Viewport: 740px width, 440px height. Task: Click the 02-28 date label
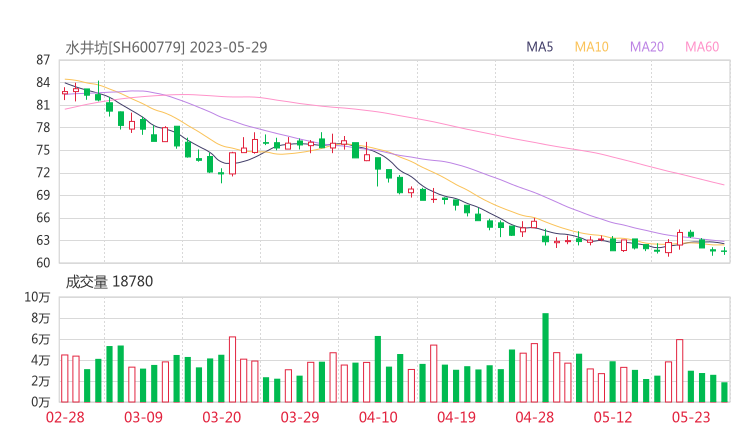tap(65, 417)
